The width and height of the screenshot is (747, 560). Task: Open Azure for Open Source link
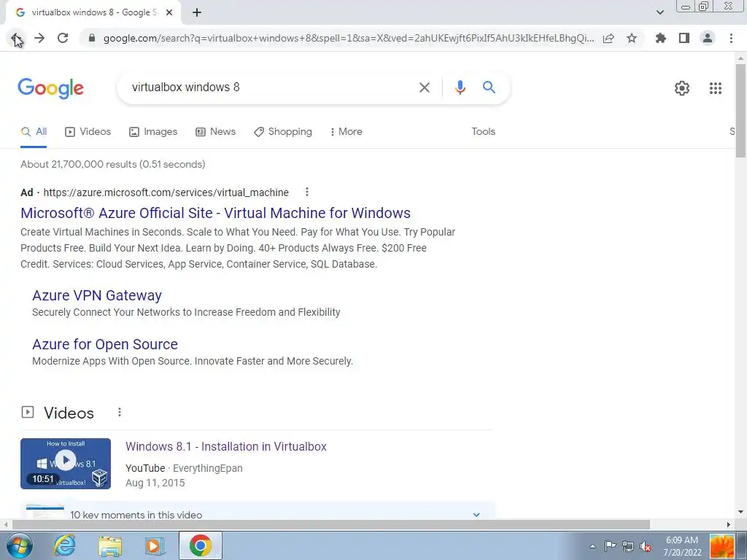(x=105, y=344)
